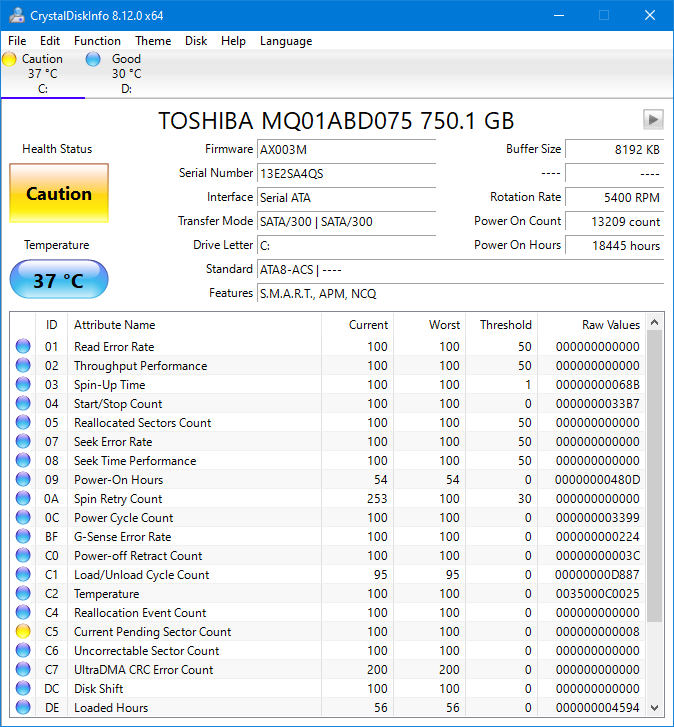Open the Disk menu

click(x=196, y=41)
